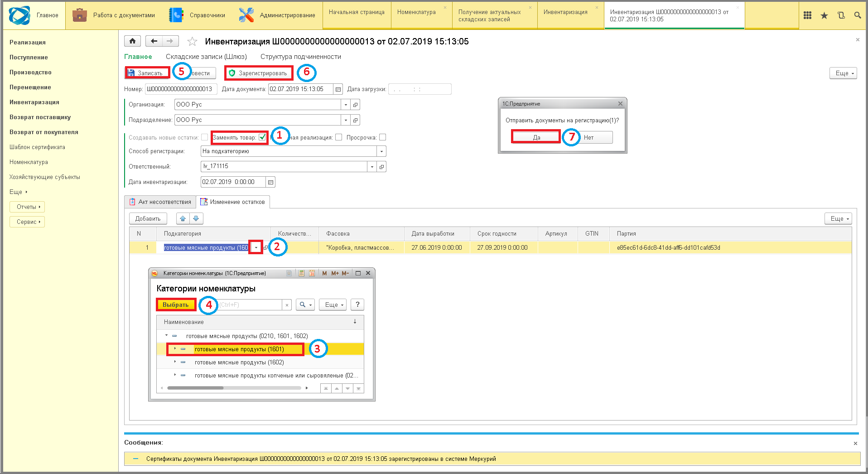The image size is (868, 474).
Task: Go back with the left arrow
Action: click(x=154, y=41)
